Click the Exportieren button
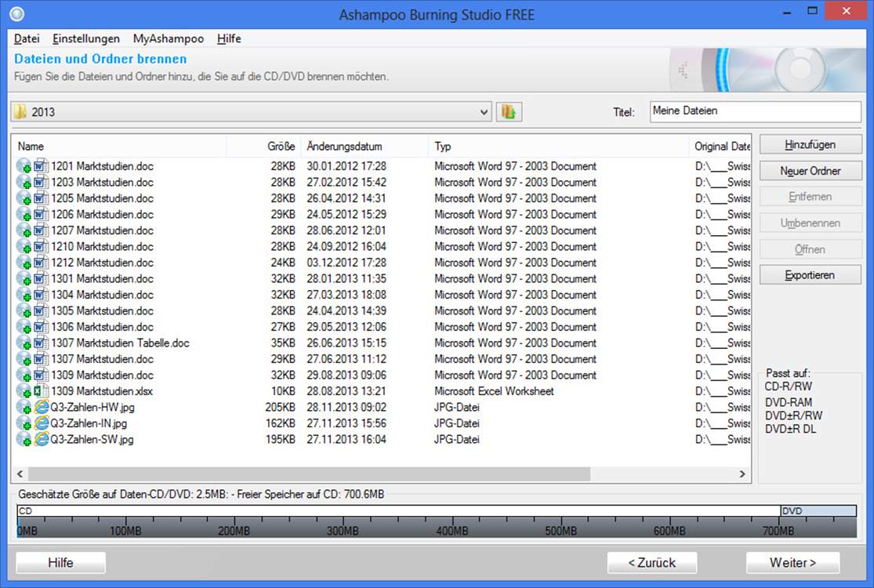The image size is (874, 588). [x=811, y=275]
